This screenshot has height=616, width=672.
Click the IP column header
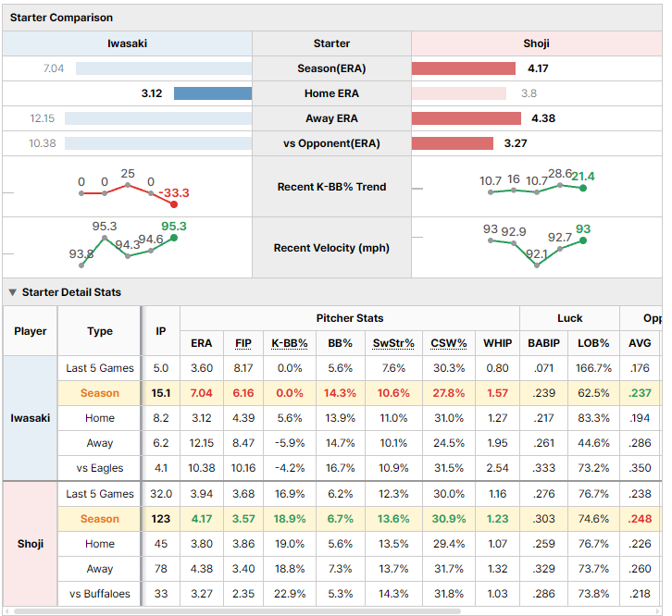(161, 331)
